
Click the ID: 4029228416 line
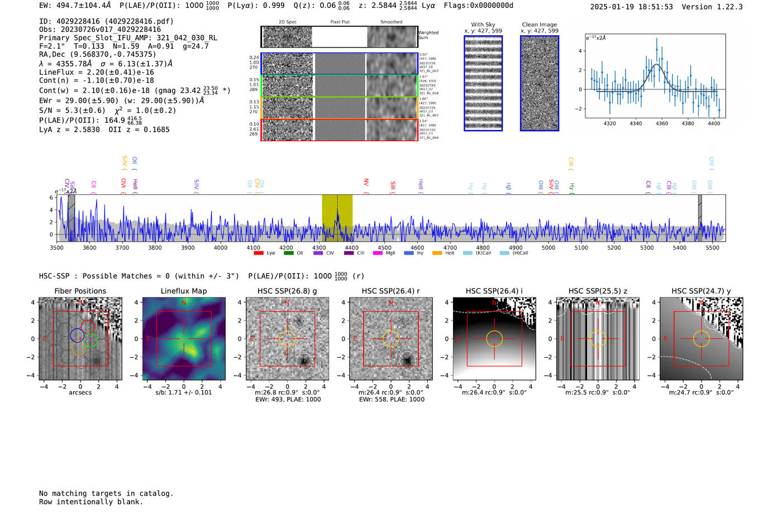[x=106, y=21]
